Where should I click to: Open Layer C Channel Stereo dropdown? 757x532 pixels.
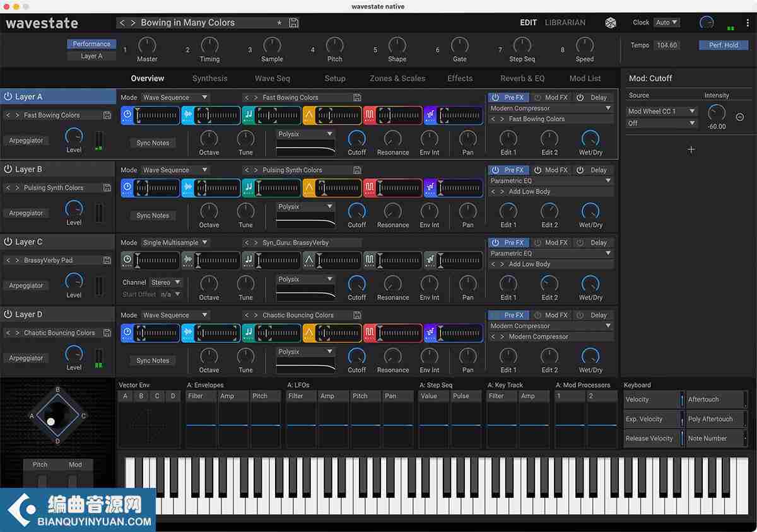(x=166, y=282)
